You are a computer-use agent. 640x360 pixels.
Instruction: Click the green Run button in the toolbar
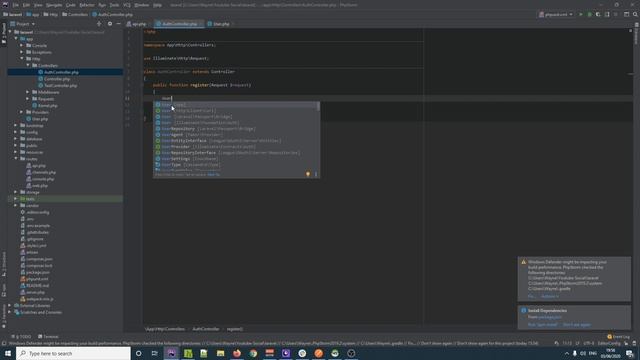coord(581,15)
